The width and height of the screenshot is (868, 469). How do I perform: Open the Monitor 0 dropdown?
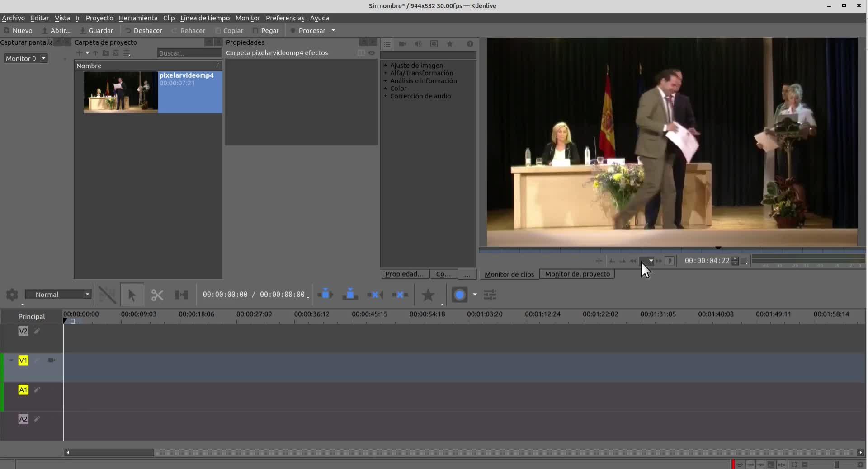[26, 58]
